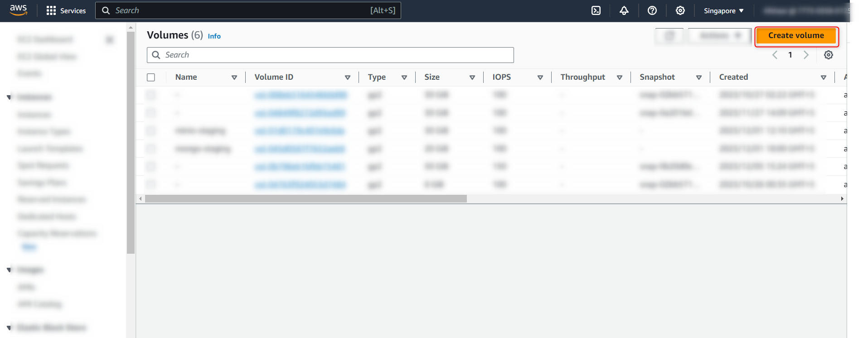The height and width of the screenshot is (338, 868).
Task: Open the Singapore region dropdown
Action: 723,11
